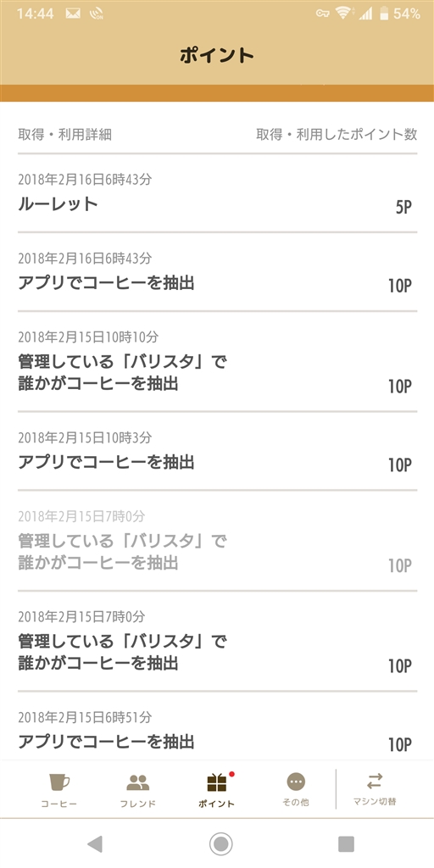The image size is (434, 868).
Task: Tap the Android back triangle button
Action: [95, 843]
